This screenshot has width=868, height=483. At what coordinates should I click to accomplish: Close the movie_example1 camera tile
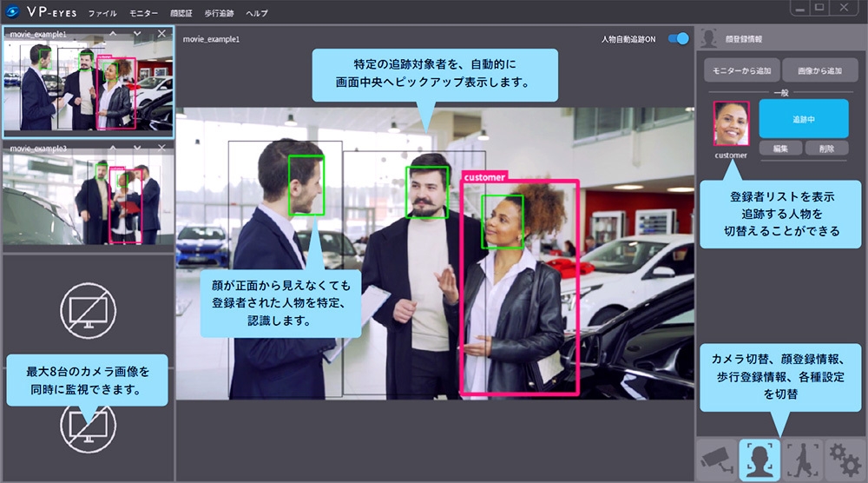click(x=161, y=34)
